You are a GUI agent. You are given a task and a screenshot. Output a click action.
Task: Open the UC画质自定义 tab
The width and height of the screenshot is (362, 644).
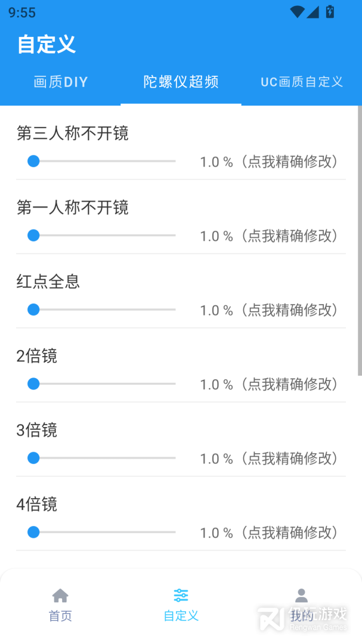[302, 82]
